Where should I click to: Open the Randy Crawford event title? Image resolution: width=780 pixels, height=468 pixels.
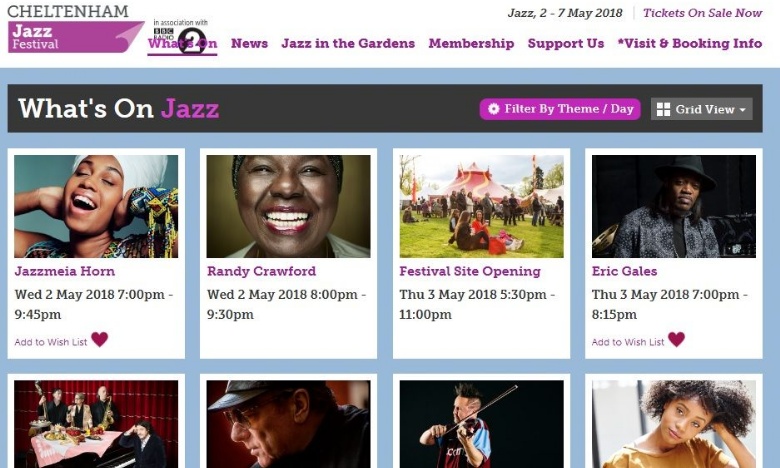261,271
